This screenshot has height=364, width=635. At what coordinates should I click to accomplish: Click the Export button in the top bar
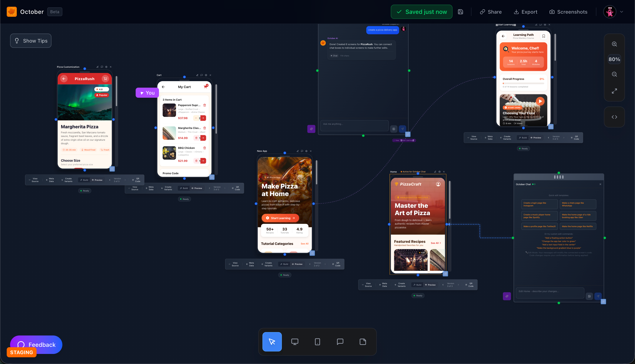[525, 12]
